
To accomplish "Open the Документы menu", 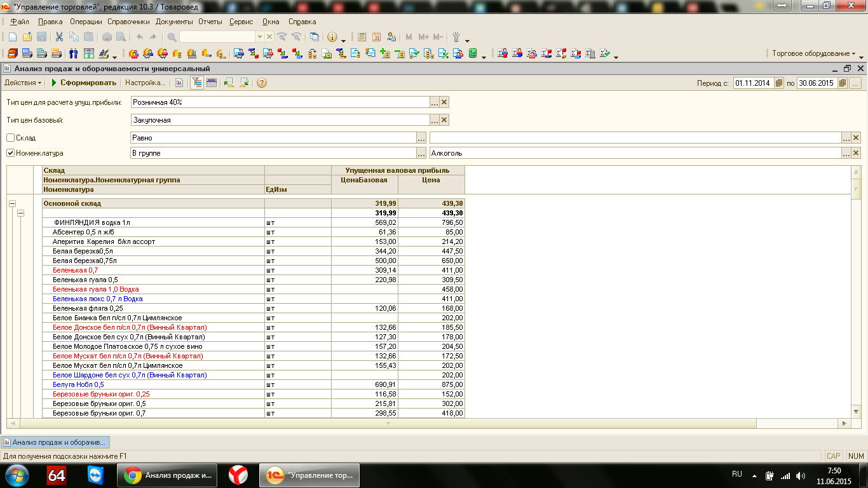I will click(174, 22).
